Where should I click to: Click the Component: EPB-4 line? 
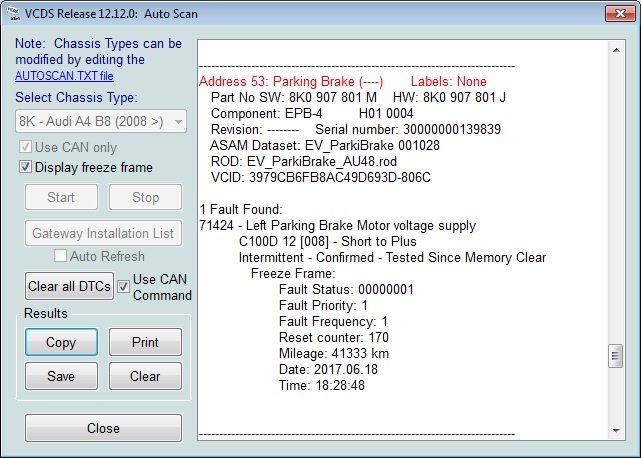(312, 113)
